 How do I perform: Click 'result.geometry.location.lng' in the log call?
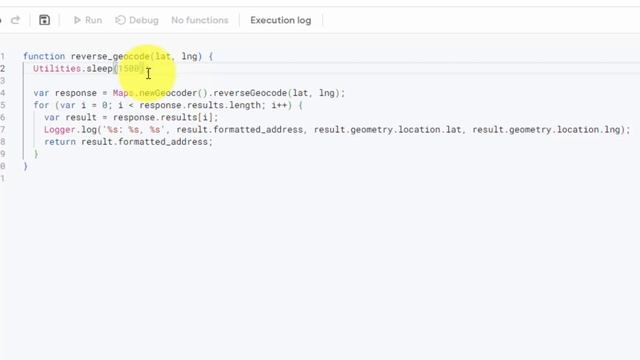point(546,130)
